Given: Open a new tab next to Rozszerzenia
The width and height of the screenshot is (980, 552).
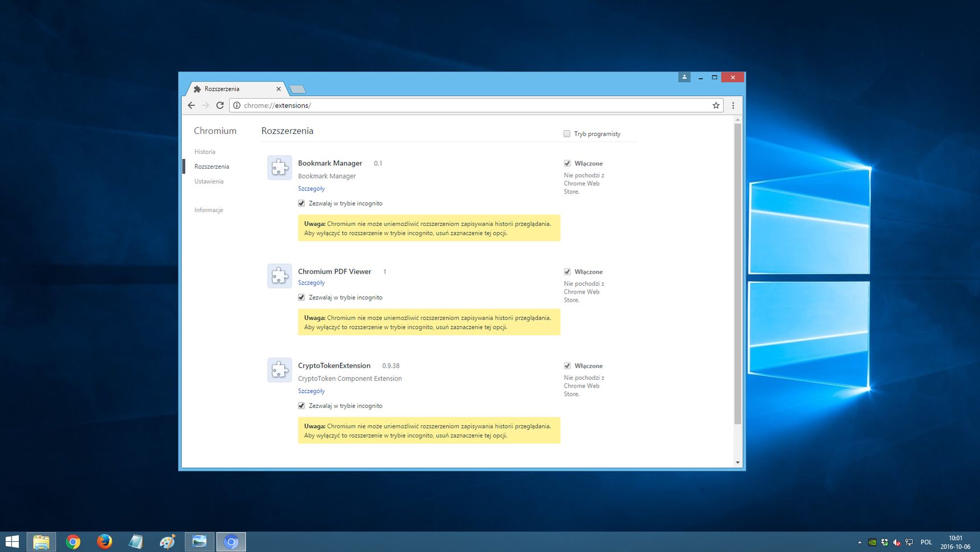Looking at the screenshot, I should click(297, 89).
